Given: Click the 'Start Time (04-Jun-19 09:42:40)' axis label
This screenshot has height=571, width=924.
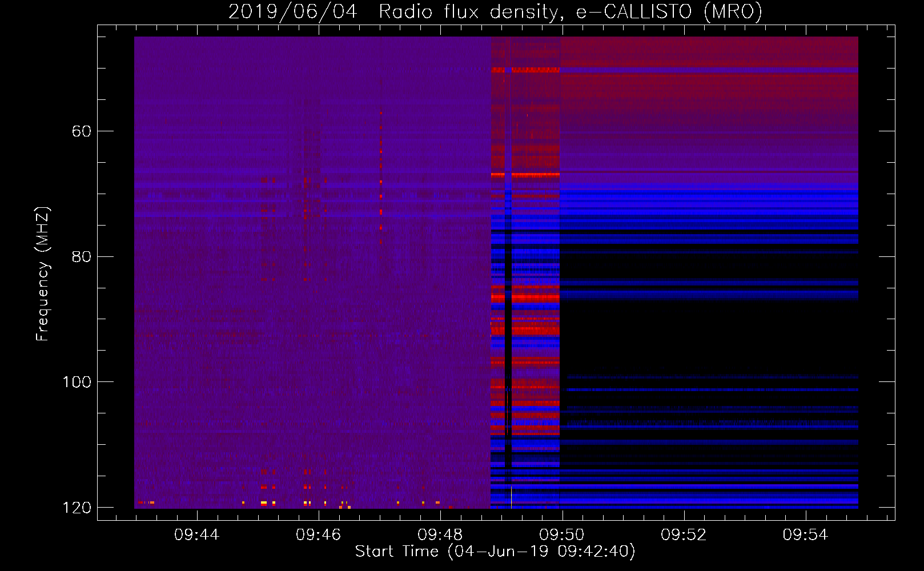Looking at the screenshot, I should 495,552.
